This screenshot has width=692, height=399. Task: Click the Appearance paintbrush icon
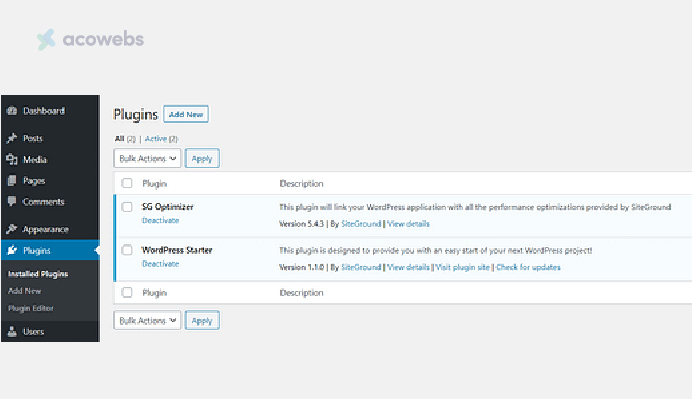[x=12, y=229]
